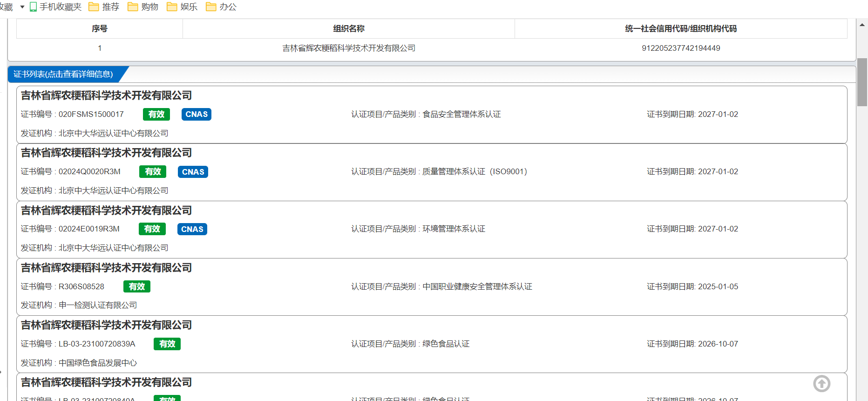Viewport: 868px width, 401px height.
Task: Click CNAS badge for certificate 020FSMS1500017
Action: click(197, 114)
